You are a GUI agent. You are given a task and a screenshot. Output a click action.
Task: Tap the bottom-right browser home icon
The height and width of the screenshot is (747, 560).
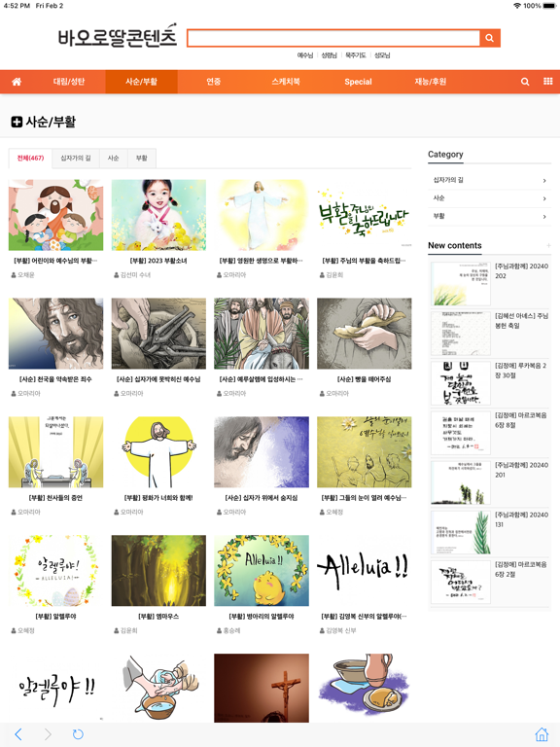coord(542,734)
